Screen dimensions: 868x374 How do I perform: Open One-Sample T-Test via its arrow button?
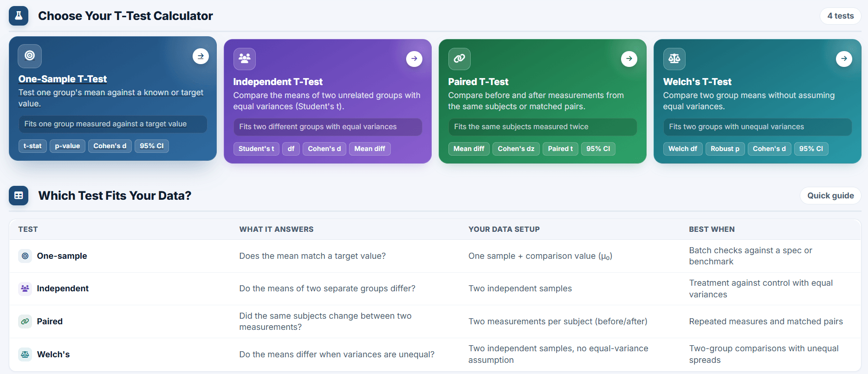(201, 56)
